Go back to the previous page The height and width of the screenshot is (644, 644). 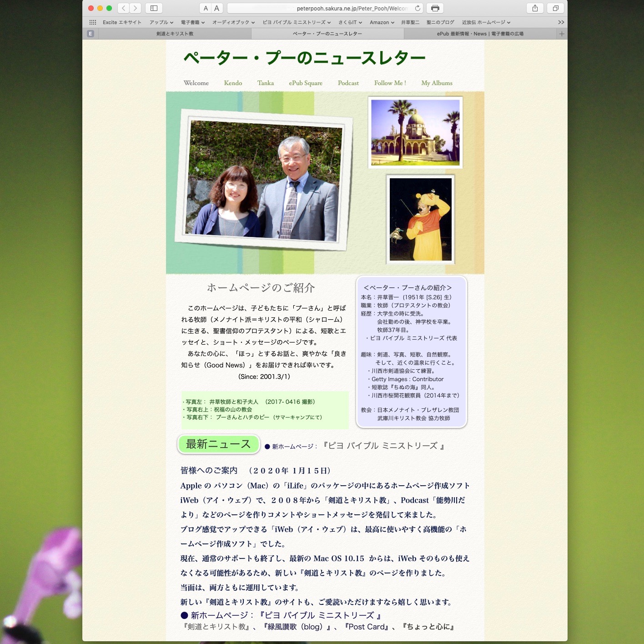coord(123,8)
